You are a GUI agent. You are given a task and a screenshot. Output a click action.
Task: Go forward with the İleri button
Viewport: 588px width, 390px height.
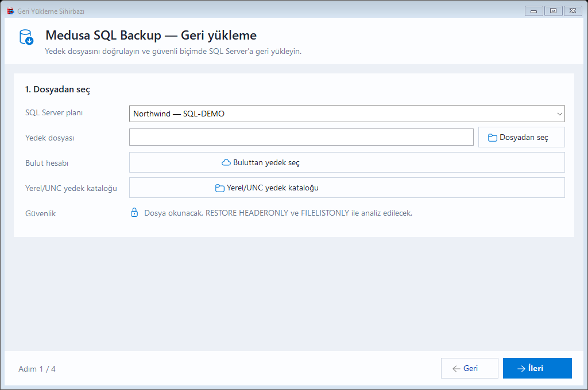coord(537,368)
